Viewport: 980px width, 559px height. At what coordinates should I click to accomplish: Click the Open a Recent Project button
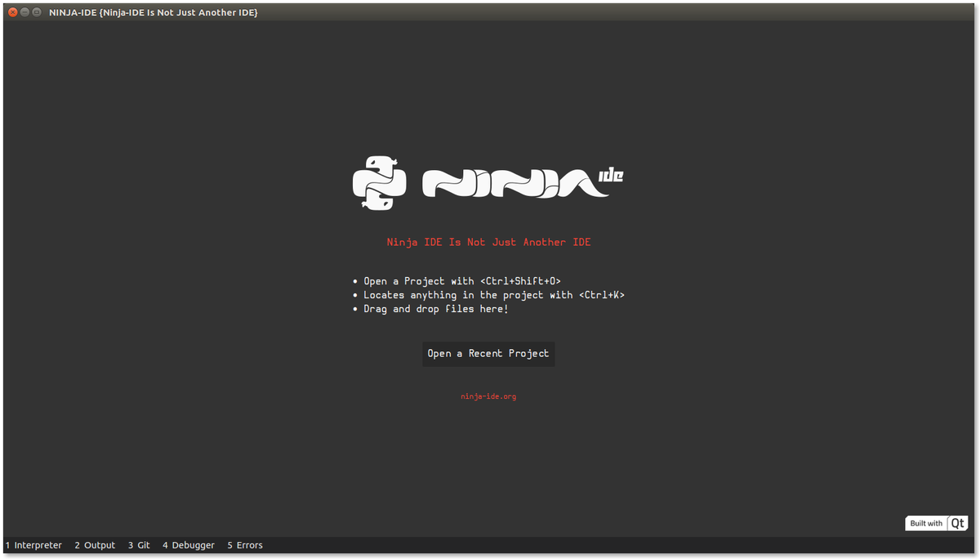[488, 354]
